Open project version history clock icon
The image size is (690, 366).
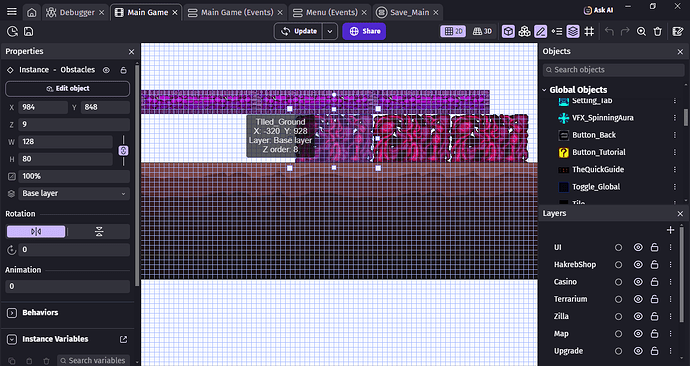(x=12, y=31)
